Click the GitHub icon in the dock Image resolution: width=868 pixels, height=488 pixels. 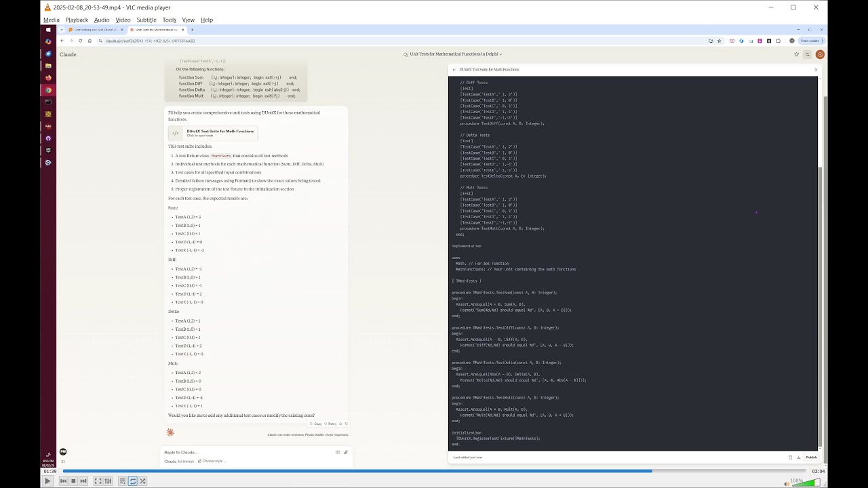pyautogui.click(x=48, y=138)
